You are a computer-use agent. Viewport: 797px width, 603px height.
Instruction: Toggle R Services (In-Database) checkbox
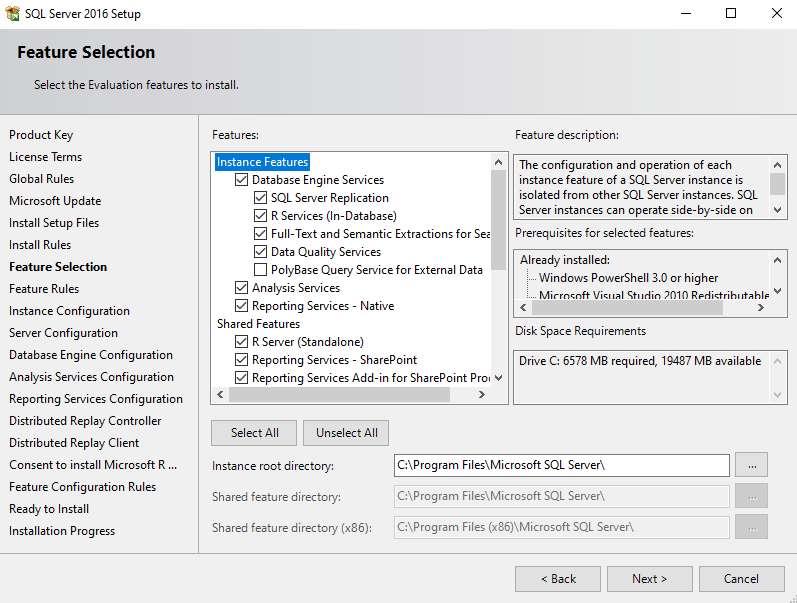coord(260,216)
